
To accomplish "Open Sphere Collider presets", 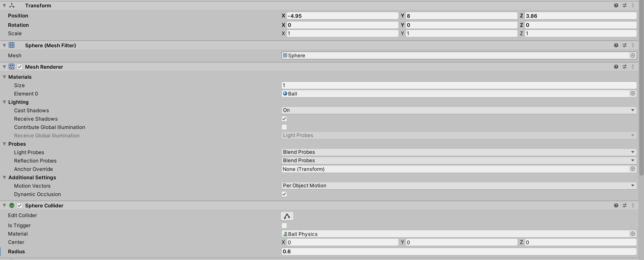I will click(x=625, y=205).
